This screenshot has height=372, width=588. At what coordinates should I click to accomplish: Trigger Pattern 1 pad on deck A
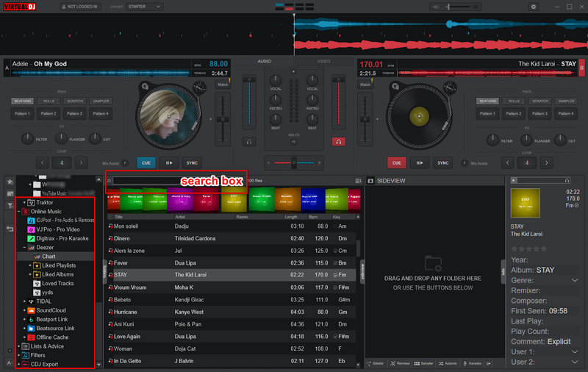22,114
